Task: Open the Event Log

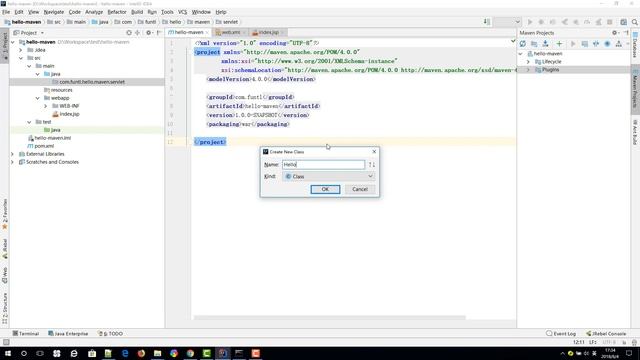Action: 561,333
